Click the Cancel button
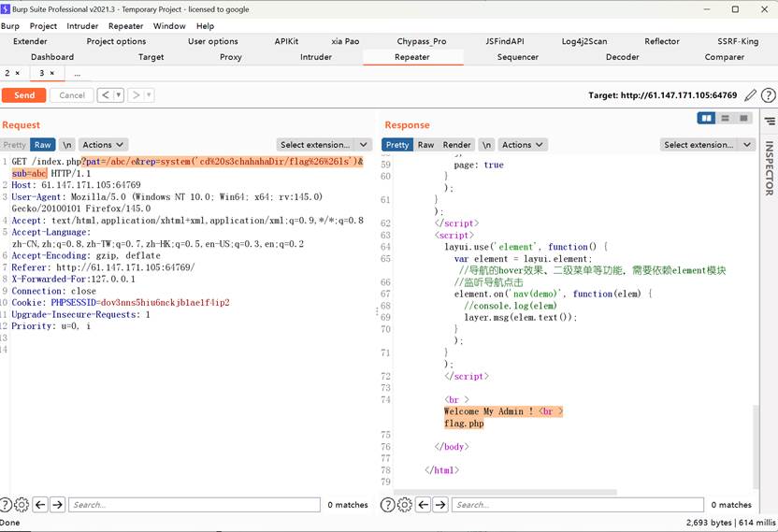Viewport: 778px width, 532px height. tap(72, 95)
